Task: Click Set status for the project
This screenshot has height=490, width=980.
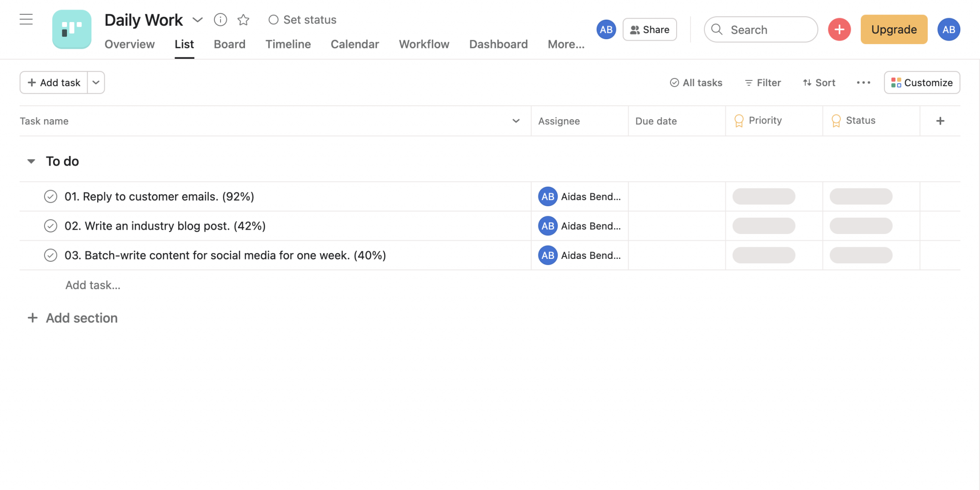Action: click(302, 20)
